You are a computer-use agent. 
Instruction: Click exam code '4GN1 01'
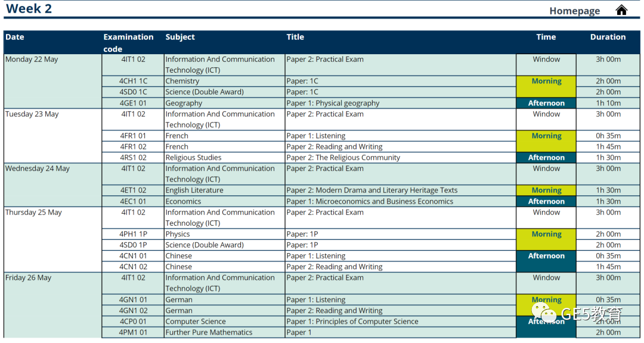(133, 300)
